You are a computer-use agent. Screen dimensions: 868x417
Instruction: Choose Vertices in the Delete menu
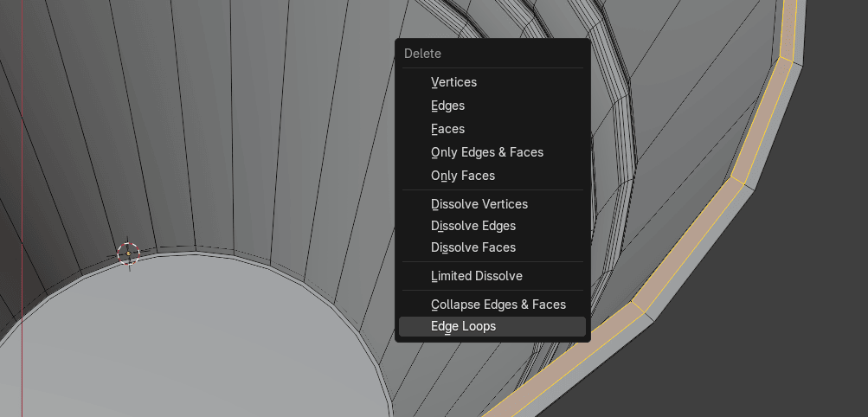pyautogui.click(x=453, y=82)
